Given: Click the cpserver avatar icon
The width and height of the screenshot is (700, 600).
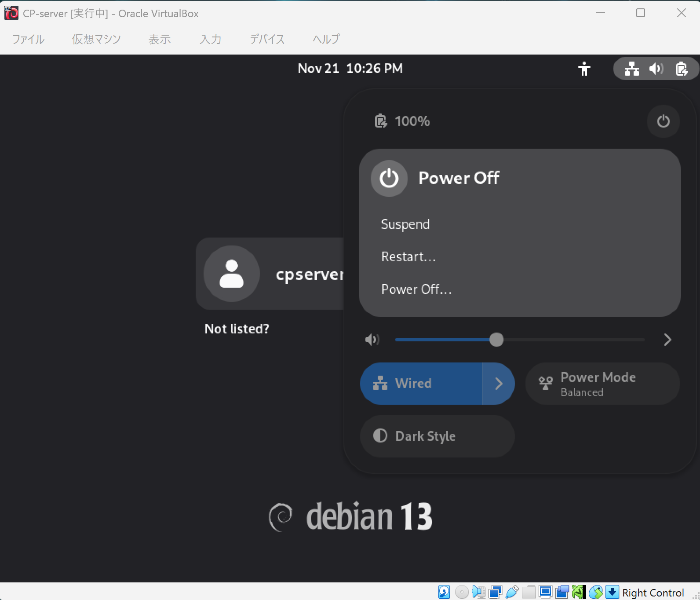Looking at the screenshot, I should 232,274.
